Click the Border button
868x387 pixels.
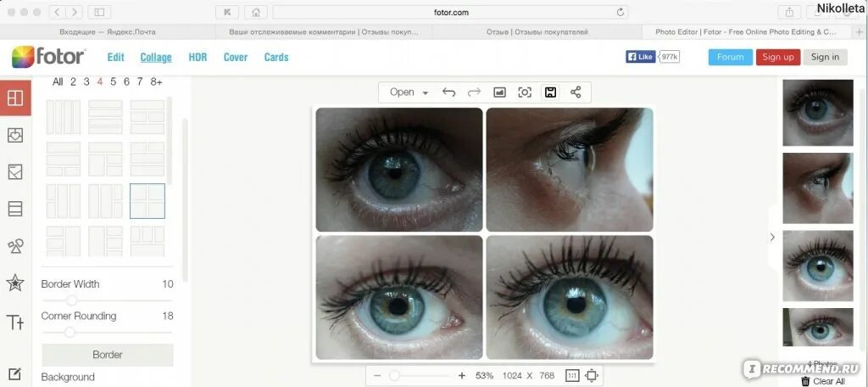coord(108,355)
